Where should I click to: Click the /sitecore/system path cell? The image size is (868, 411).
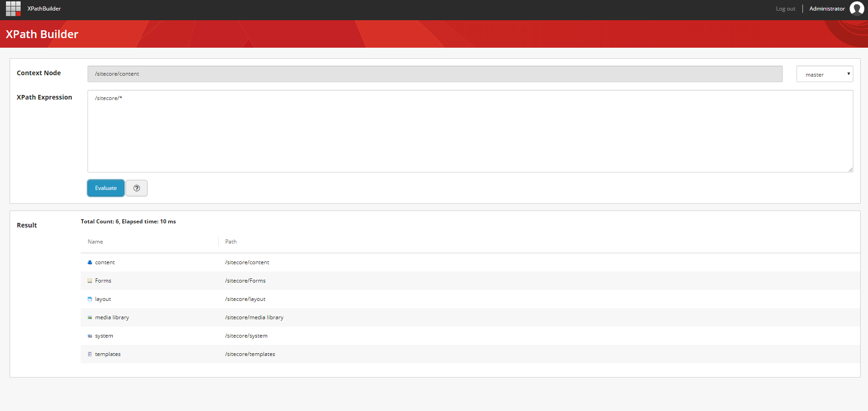[x=246, y=336]
